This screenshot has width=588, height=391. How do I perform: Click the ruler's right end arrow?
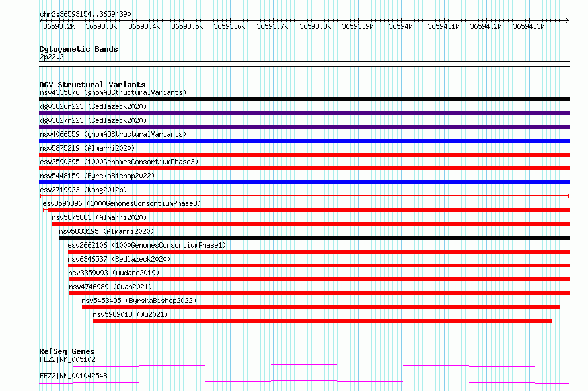tap(568, 21)
